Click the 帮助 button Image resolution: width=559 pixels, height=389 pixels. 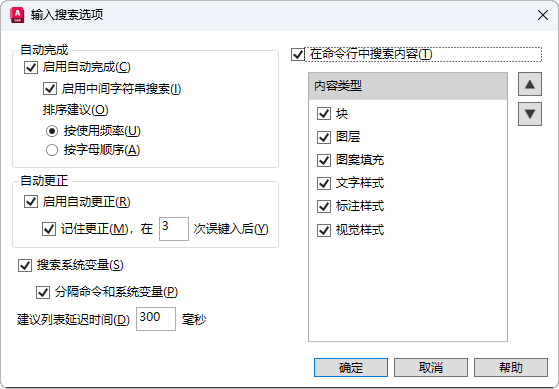pyautogui.click(x=511, y=367)
